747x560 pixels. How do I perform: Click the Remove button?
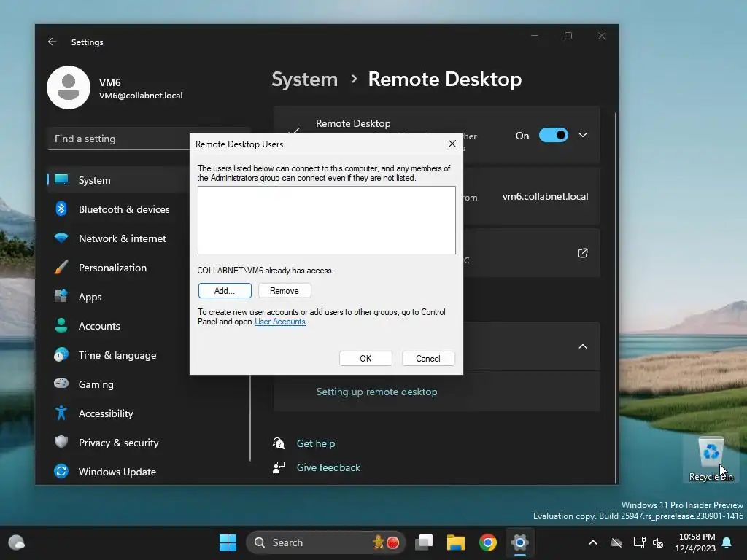pyautogui.click(x=285, y=290)
